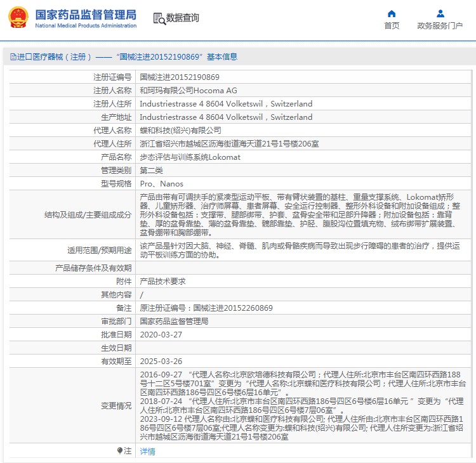Click the 生效日期 row label
The height and width of the screenshot is (463, 476).
116,348
